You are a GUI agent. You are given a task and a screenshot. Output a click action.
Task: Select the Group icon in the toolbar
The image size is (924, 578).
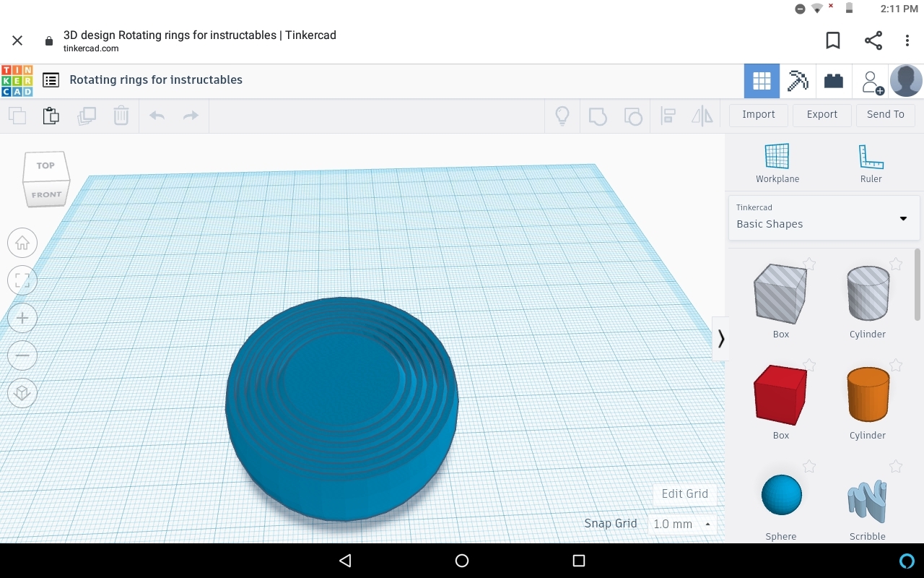pos(597,115)
